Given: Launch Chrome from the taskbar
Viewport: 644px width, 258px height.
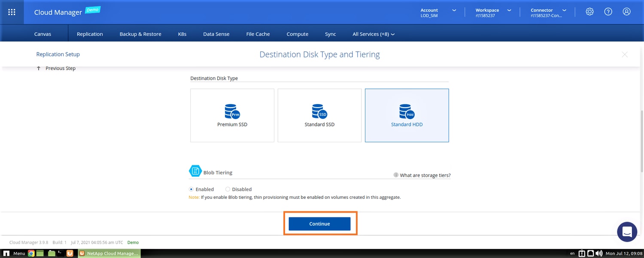Looking at the screenshot, I should point(31,253).
